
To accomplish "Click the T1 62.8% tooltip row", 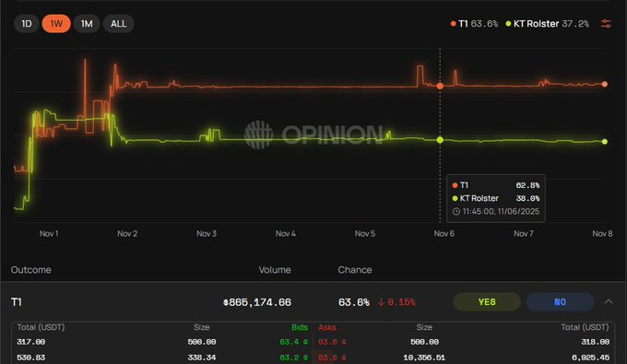I will [x=496, y=185].
